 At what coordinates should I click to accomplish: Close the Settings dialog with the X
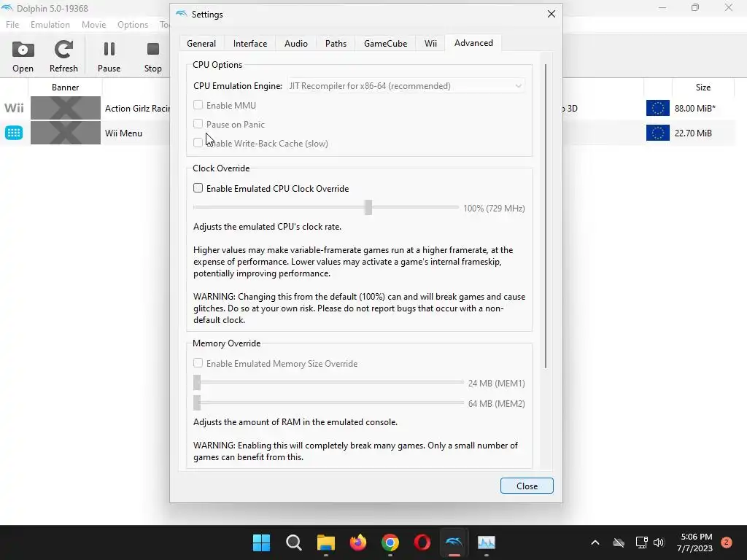(x=551, y=15)
